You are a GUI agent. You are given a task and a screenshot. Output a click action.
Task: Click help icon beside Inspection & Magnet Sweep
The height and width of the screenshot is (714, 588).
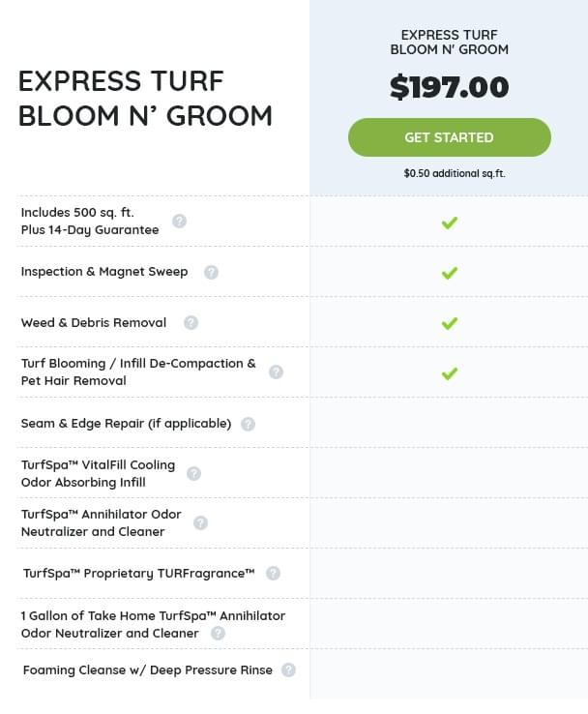click(x=211, y=272)
